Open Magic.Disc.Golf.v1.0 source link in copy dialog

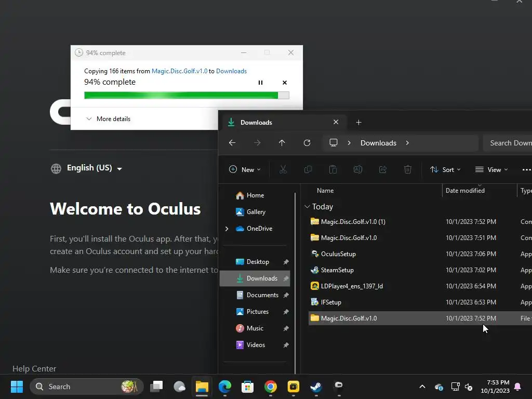click(x=179, y=71)
